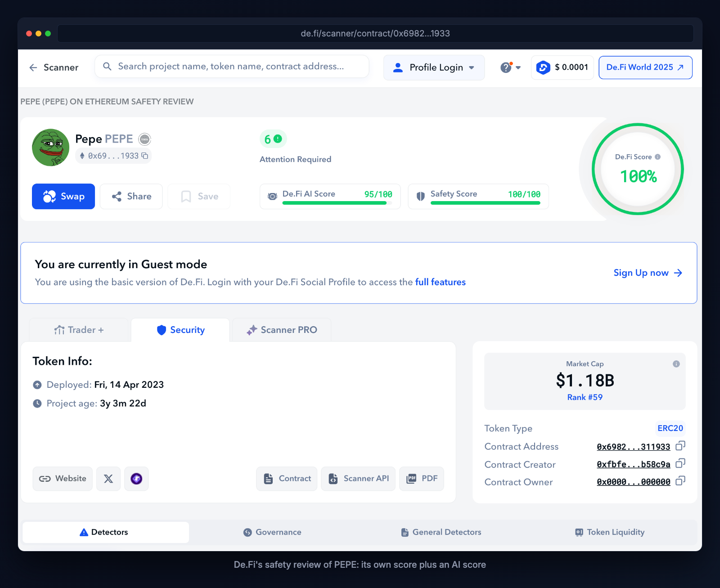This screenshot has height=588, width=720.
Task: Click the De.Fi AI Score robot icon
Action: tap(272, 196)
